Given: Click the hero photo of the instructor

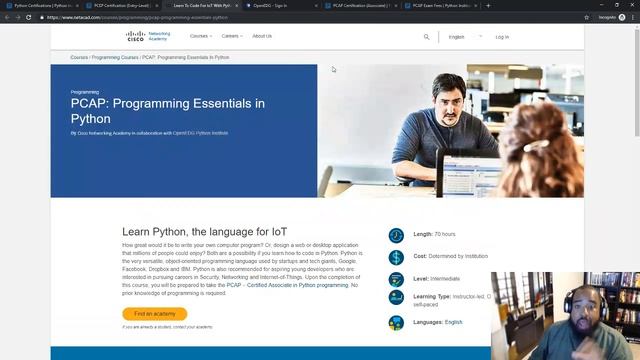Looking at the screenshot, I should pyautogui.click(x=451, y=131).
